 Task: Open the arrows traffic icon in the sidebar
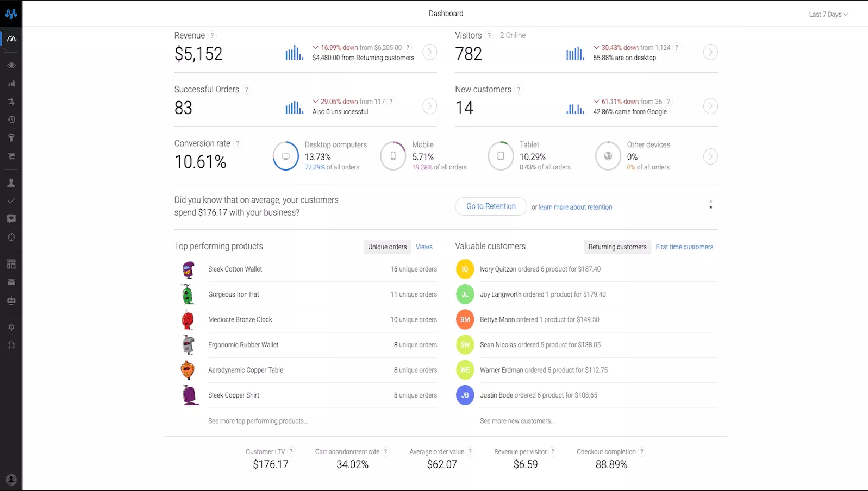coord(11,102)
